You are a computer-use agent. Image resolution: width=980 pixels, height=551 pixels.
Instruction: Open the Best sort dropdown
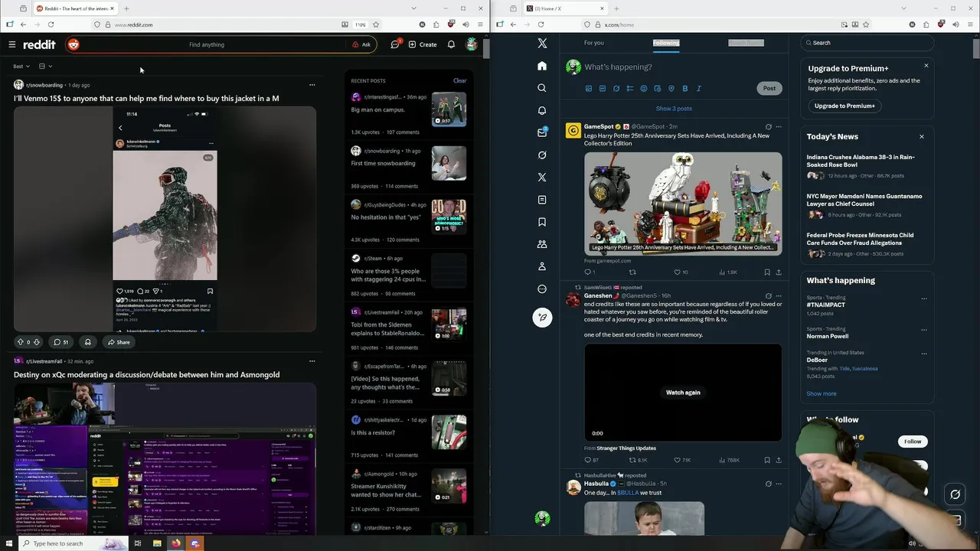[21, 67]
